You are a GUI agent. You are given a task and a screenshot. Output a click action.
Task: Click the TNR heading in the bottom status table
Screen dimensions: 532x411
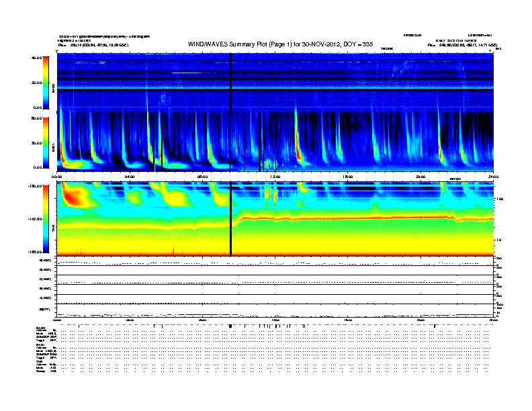39,361
